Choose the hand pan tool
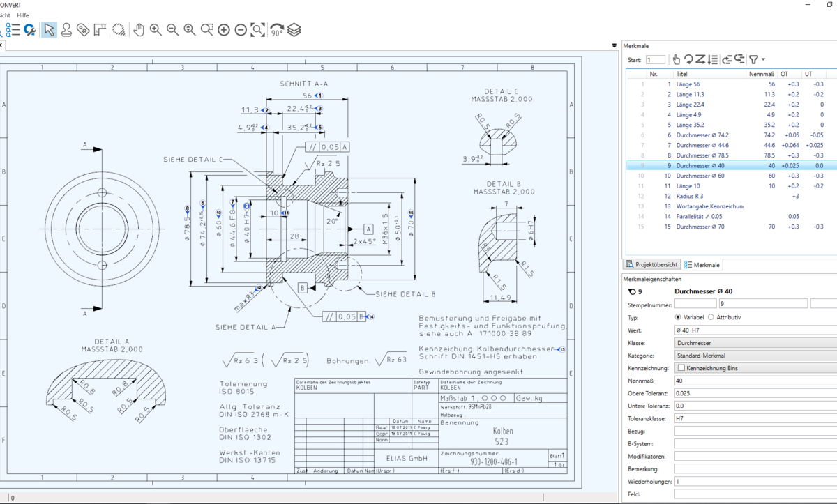 (138, 30)
